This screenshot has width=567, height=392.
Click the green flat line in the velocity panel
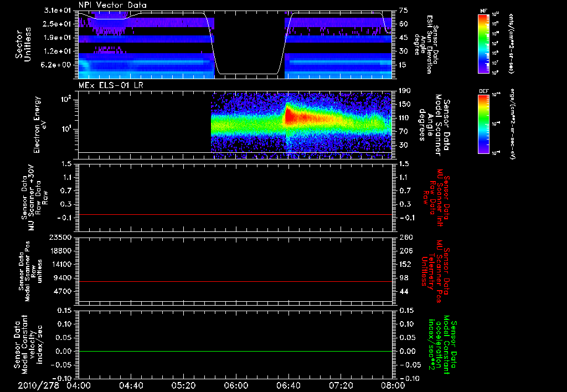[235, 351]
